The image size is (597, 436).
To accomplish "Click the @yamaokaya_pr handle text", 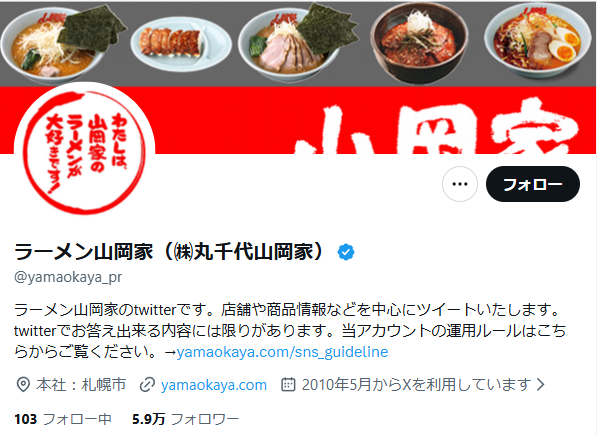I will tap(68, 277).
